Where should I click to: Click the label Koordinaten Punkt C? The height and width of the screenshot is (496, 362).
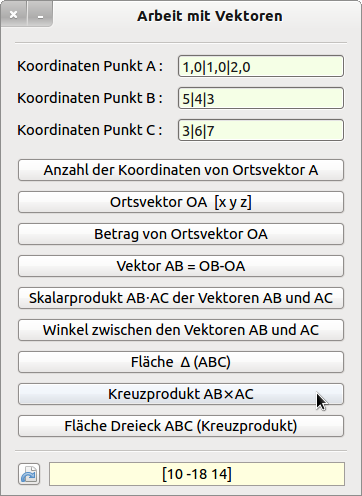point(90,130)
